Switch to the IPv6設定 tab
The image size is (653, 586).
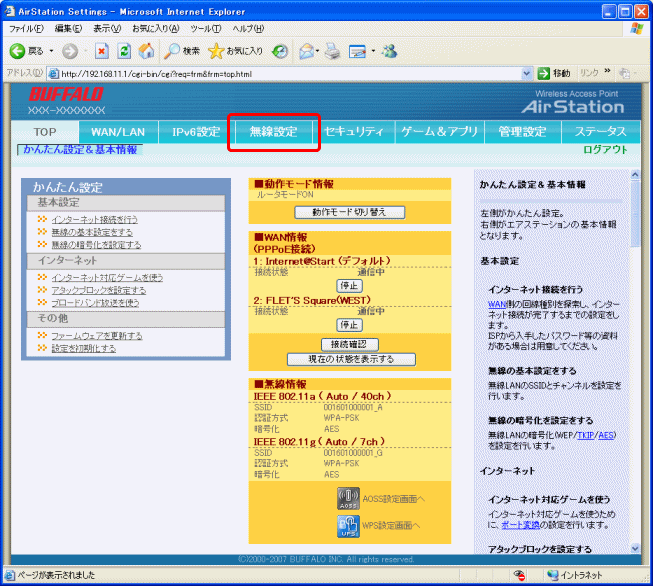pyautogui.click(x=196, y=132)
